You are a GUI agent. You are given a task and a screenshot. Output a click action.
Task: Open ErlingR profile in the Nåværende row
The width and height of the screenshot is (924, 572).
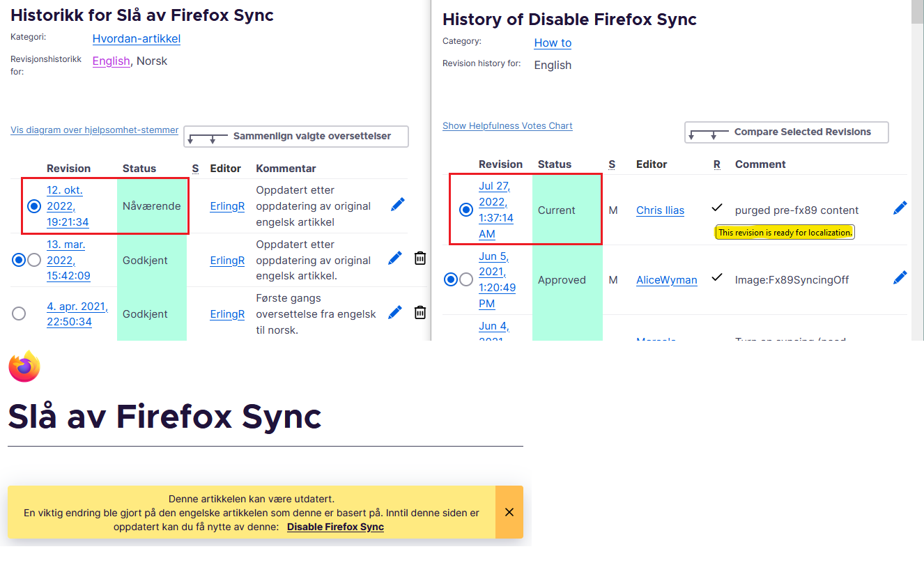[x=227, y=206]
